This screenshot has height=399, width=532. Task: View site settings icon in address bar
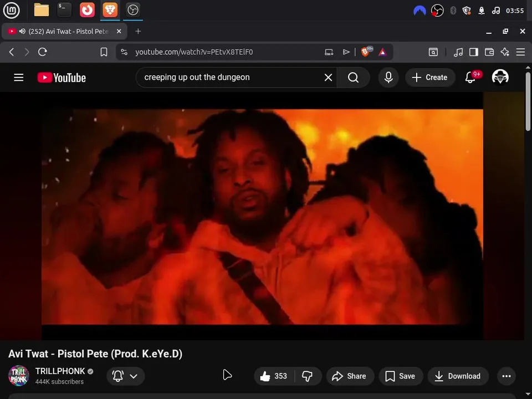click(x=124, y=52)
